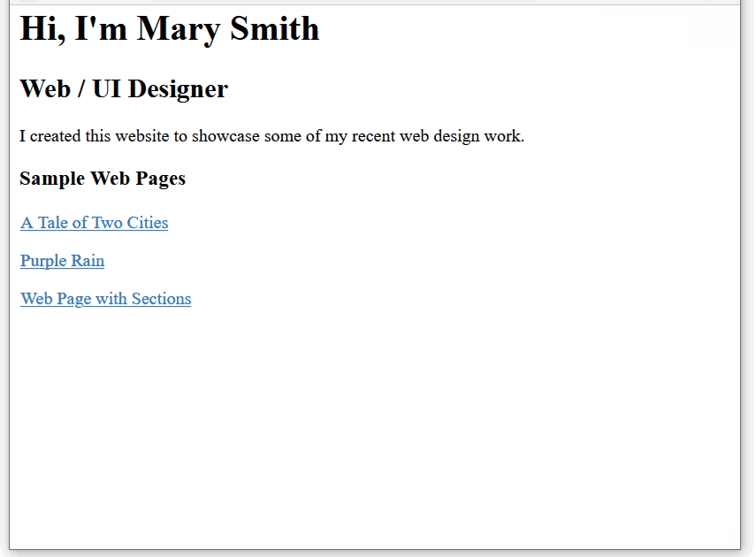Click the word "Purple" in the second link

point(43,261)
